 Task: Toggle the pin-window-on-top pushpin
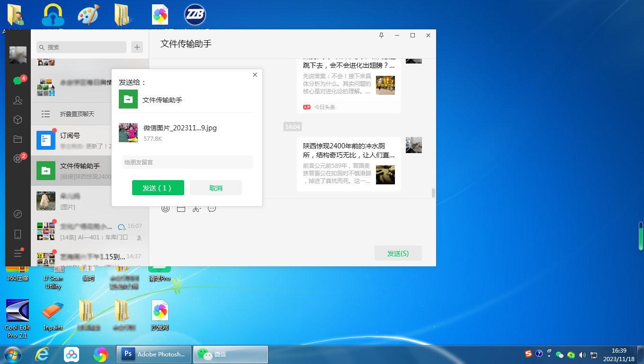tap(381, 36)
